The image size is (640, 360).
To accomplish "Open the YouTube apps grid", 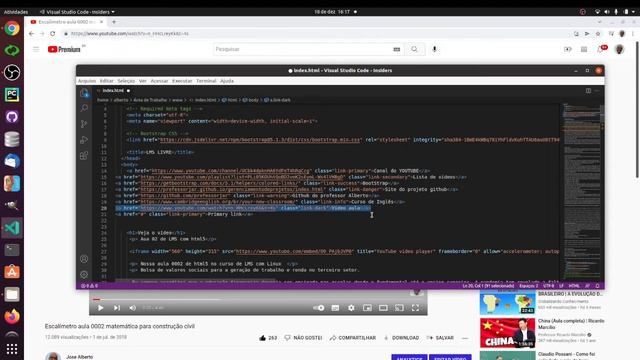I will tap(584, 49).
